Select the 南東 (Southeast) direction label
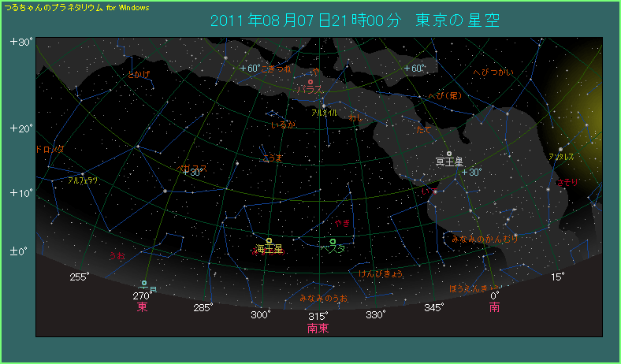Image resolution: width=621 pixels, height=364 pixels. (x=318, y=328)
